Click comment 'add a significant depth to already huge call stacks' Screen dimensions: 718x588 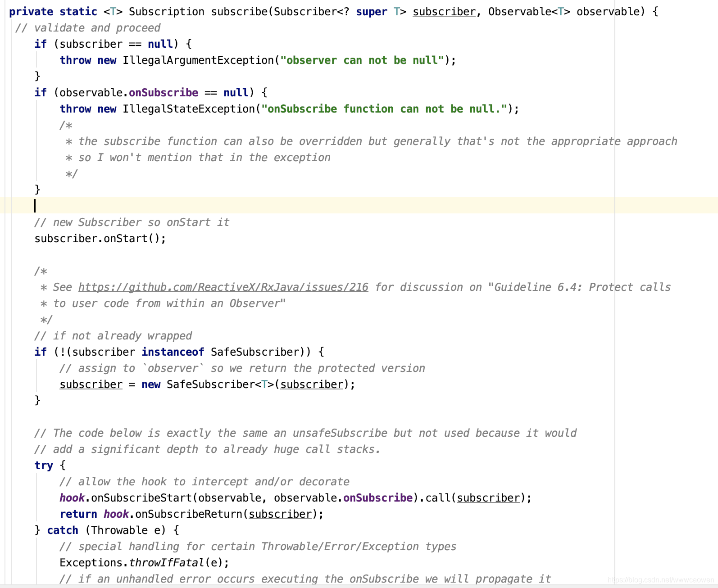click(217, 449)
